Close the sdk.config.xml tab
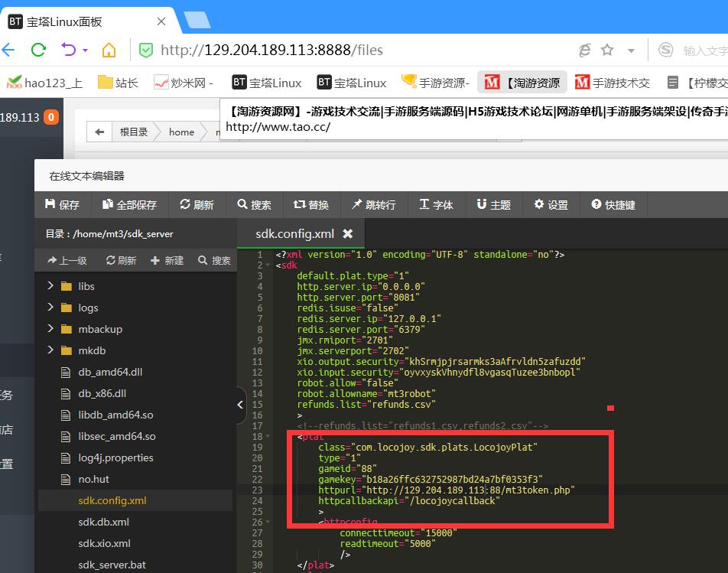The image size is (728, 573). point(347,233)
